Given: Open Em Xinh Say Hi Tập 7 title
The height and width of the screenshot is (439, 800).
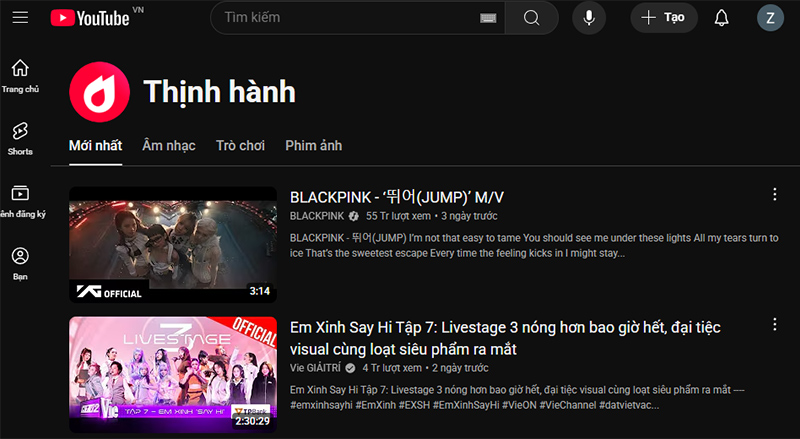Looking at the screenshot, I should 505,338.
